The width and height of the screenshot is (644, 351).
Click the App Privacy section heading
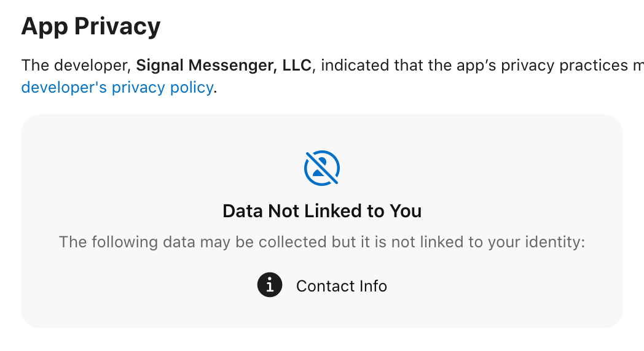point(91,26)
